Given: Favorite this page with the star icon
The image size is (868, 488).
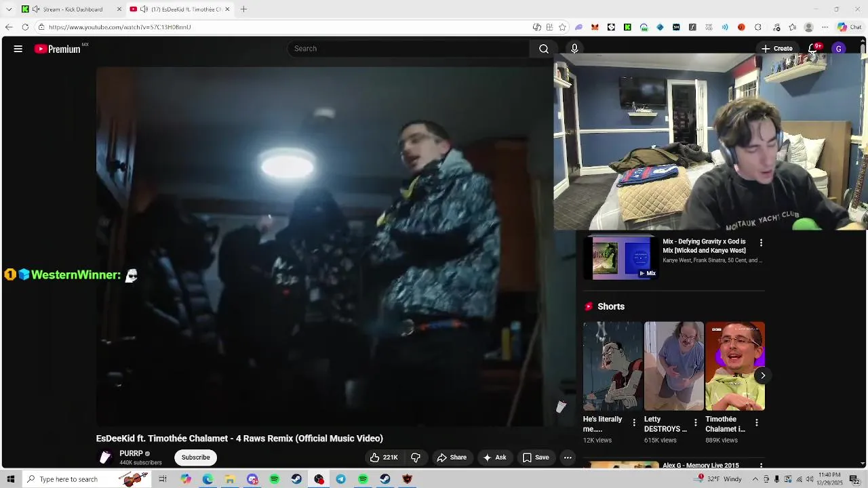Looking at the screenshot, I should pos(562,27).
